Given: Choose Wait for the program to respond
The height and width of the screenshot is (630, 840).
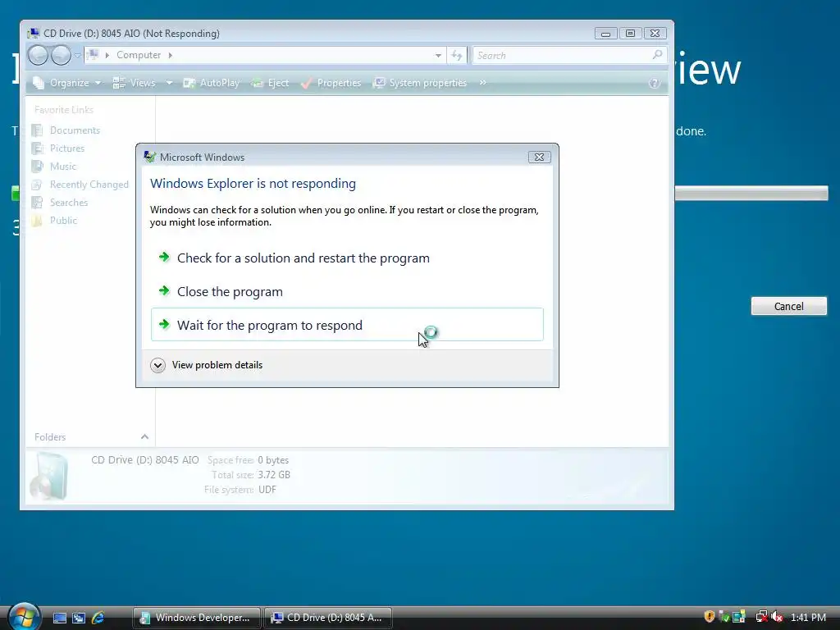Looking at the screenshot, I should (347, 325).
